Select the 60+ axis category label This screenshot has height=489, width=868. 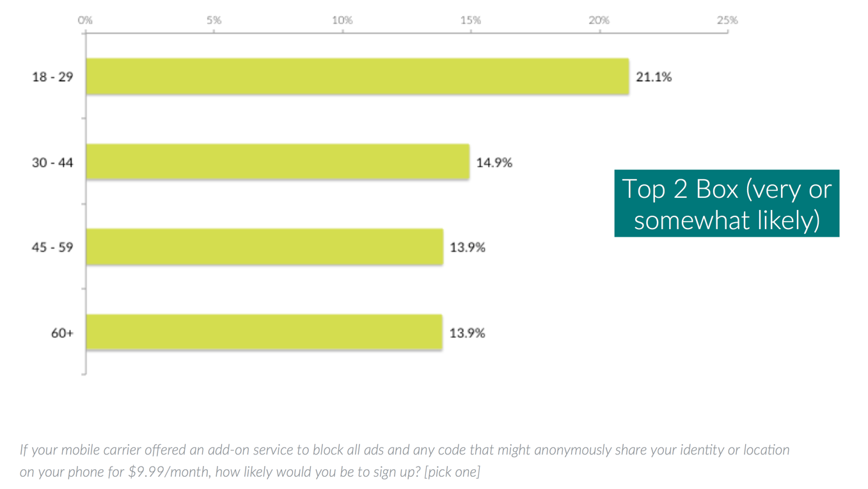pyautogui.click(x=62, y=333)
